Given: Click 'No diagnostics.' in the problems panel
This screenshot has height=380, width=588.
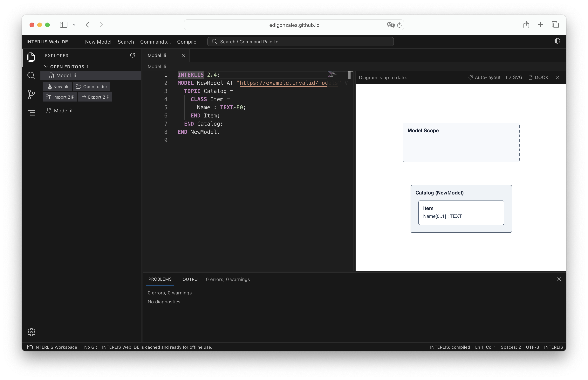Looking at the screenshot, I should click(x=164, y=302).
